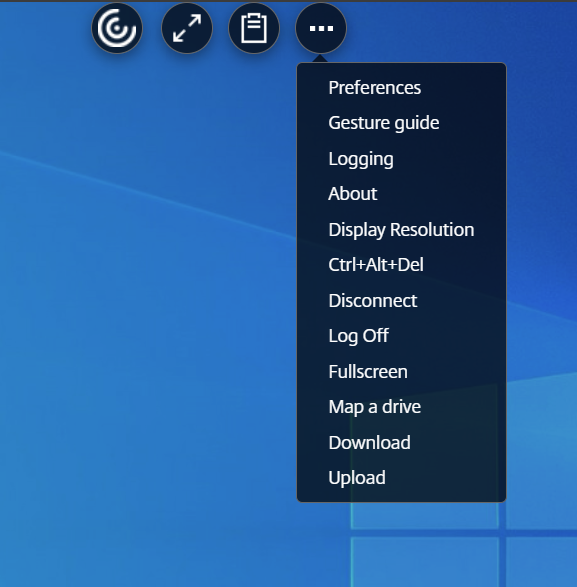Open the clipboard toolbar icon
The height and width of the screenshot is (587, 577).
[x=254, y=28]
